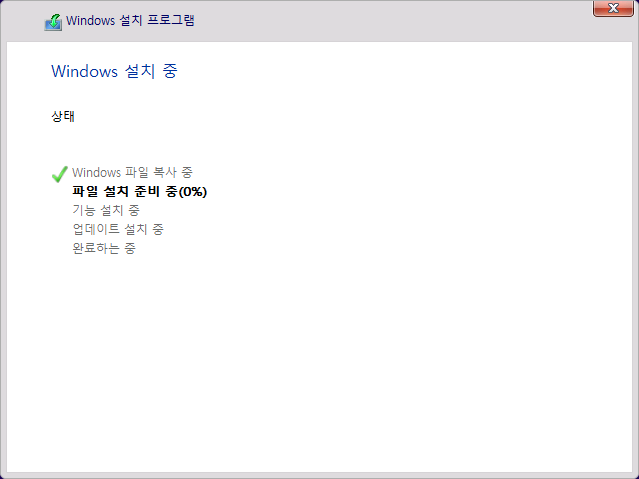The image size is (639, 479).
Task: Click the '상태' label
Action: coord(63,116)
